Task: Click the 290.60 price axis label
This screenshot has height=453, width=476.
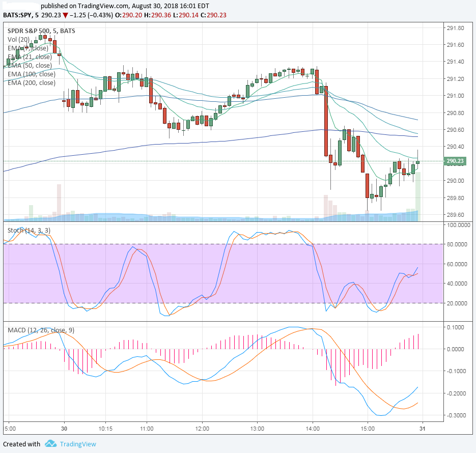Action: coord(455,130)
